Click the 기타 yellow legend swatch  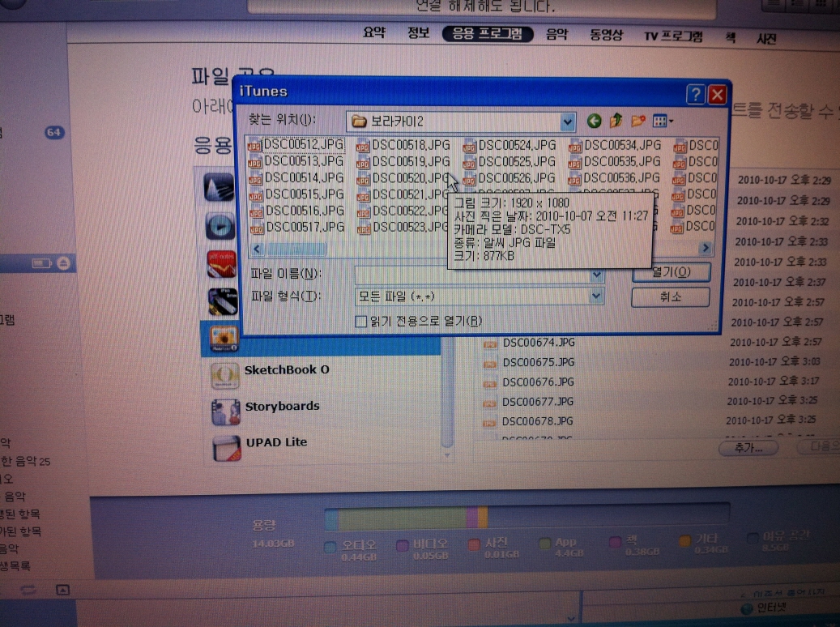pyautogui.click(x=684, y=540)
